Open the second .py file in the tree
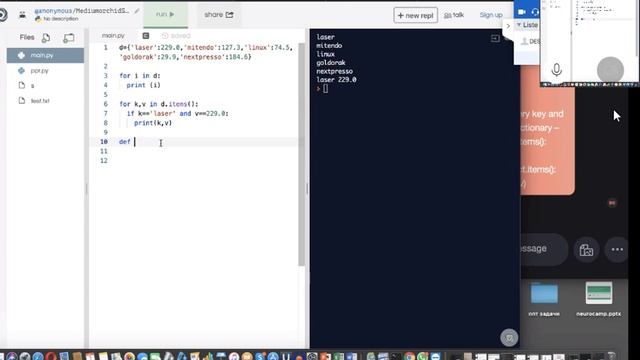 click(x=39, y=71)
